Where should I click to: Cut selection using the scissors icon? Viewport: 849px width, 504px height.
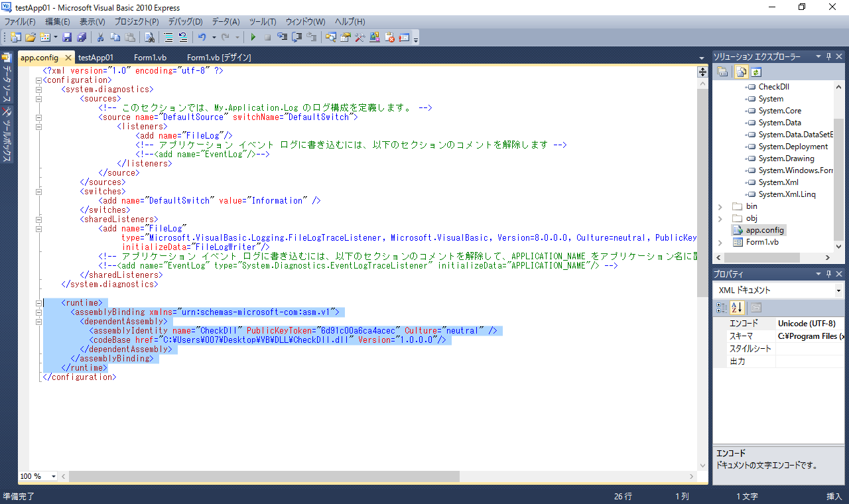(x=100, y=37)
